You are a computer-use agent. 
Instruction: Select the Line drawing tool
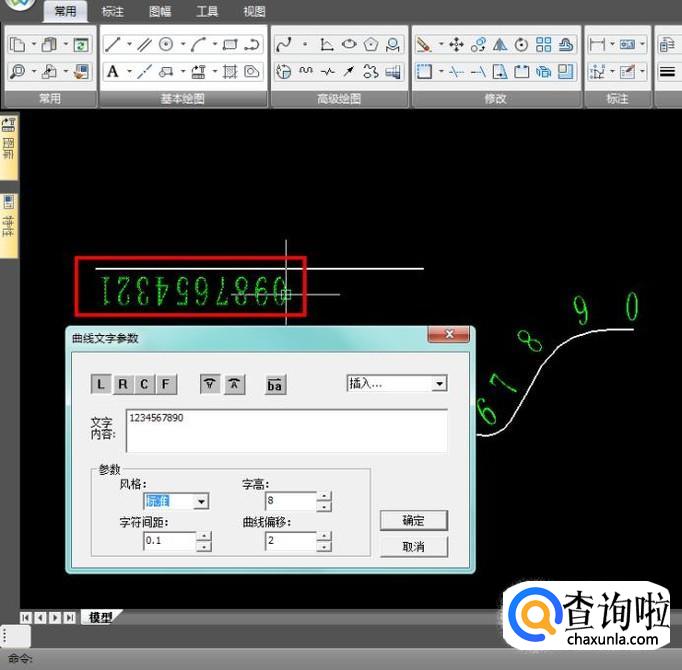tap(112, 44)
